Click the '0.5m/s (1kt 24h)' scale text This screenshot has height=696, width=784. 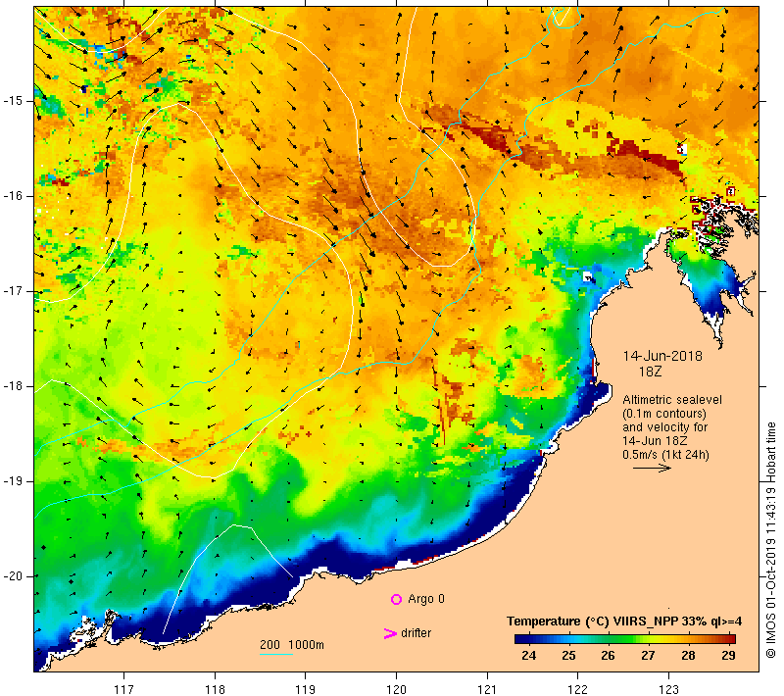tap(665, 455)
